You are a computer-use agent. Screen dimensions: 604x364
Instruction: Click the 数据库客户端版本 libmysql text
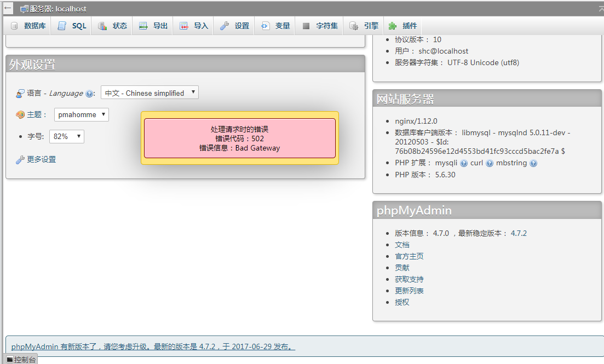tap(482, 142)
